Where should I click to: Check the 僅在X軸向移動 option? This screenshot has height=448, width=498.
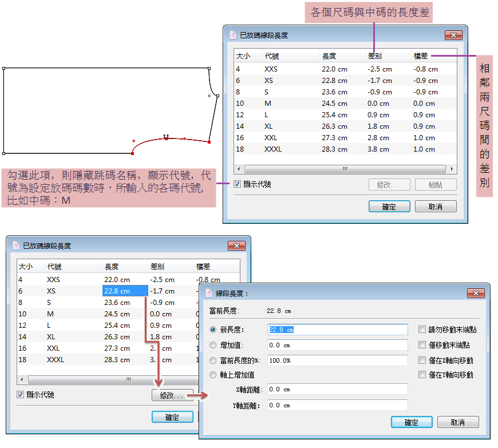coord(422,360)
